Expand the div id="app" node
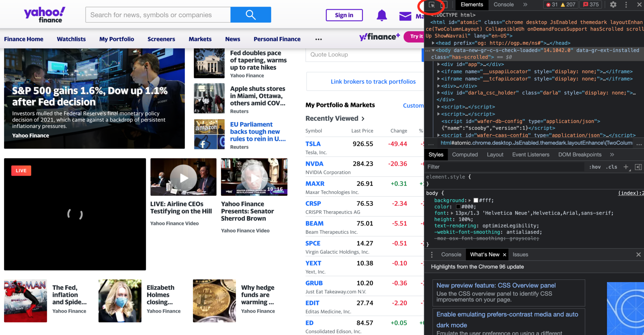644x335 pixels. tap(438, 64)
